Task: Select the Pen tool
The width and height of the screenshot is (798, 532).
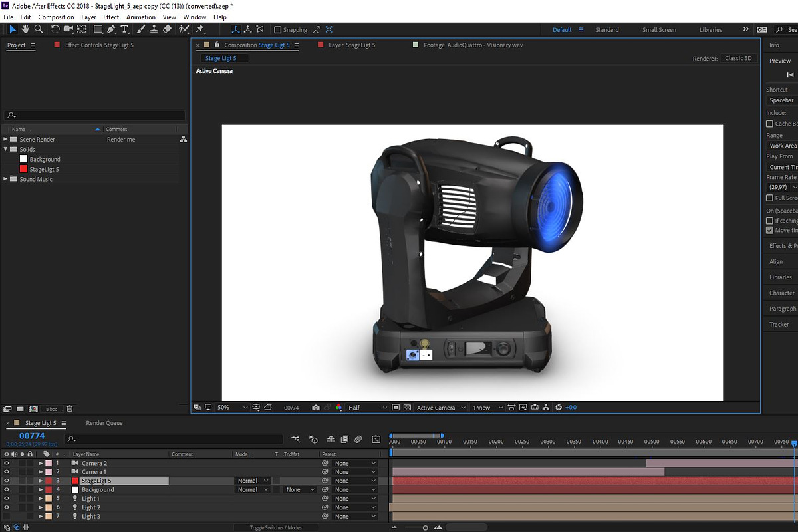Action: (x=111, y=29)
